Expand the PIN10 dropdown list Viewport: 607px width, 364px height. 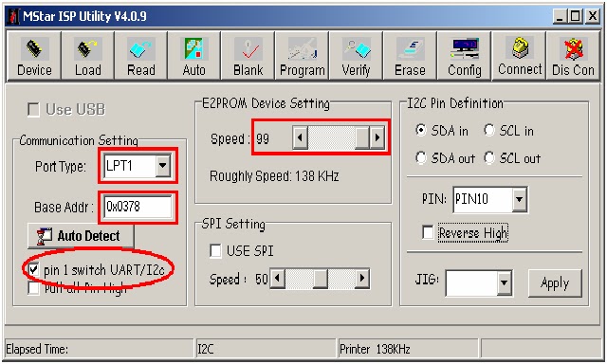click(519, 199)
